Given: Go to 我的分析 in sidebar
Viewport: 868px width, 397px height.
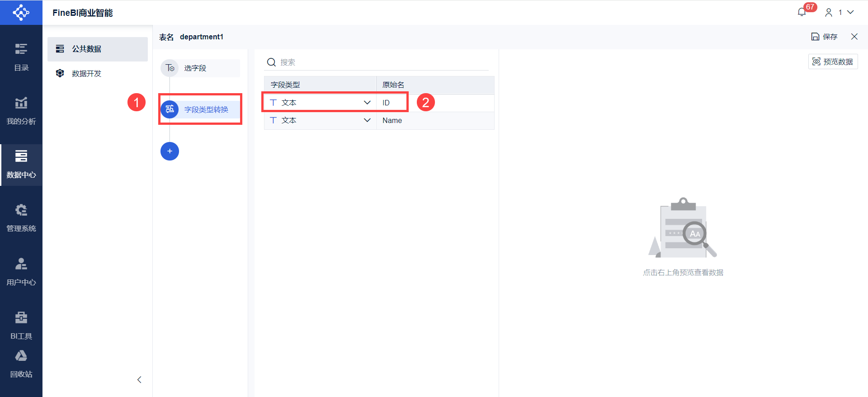Looking at the screenshot, I should [21, 111].
